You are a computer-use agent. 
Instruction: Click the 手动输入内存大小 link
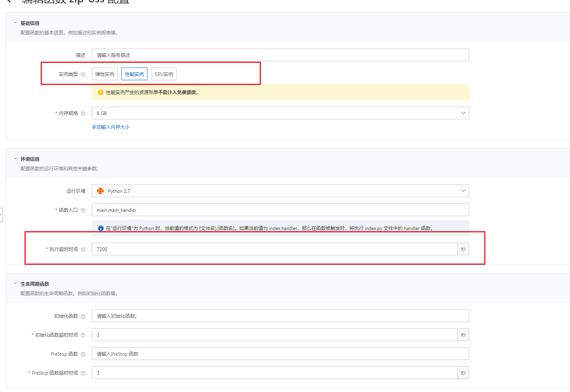[x=111, y=127]
